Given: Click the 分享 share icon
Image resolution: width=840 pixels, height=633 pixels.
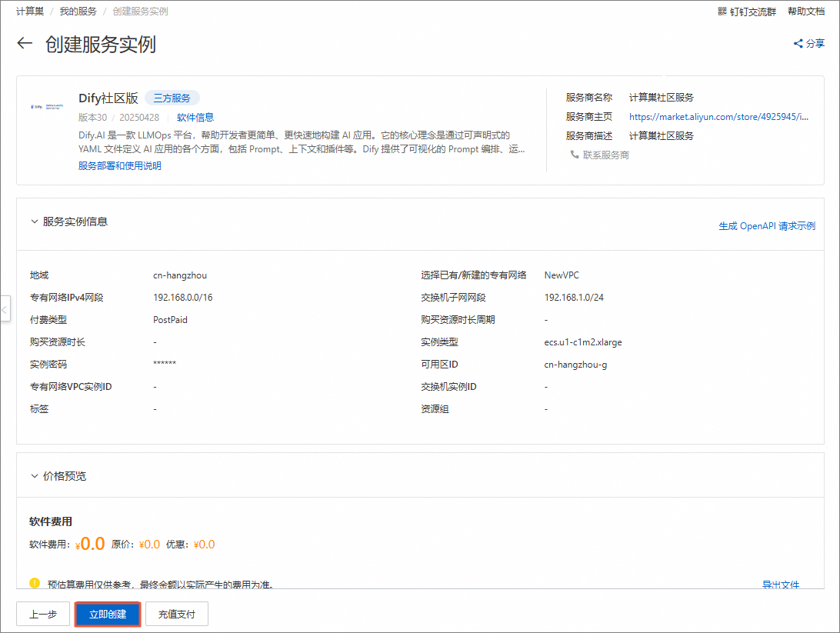Looking at the screenshot, I should (x=798, y=43).
